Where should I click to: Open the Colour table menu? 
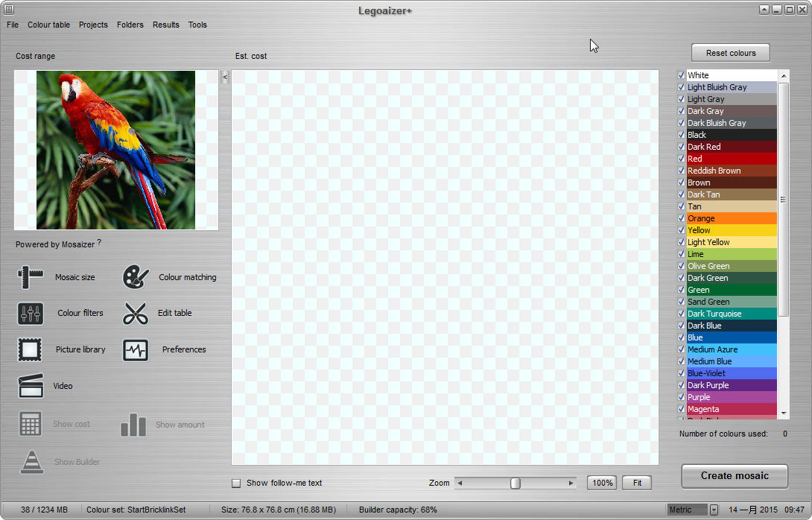tap(48, 25)
